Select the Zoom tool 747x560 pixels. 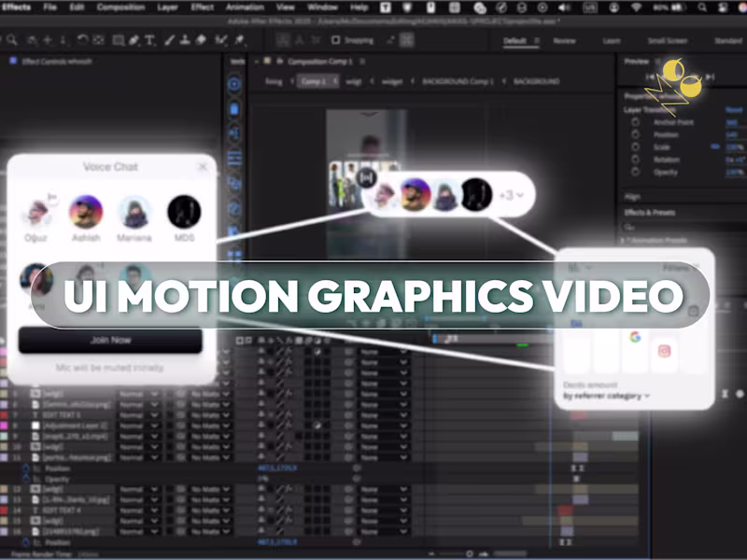click(11, 39)
